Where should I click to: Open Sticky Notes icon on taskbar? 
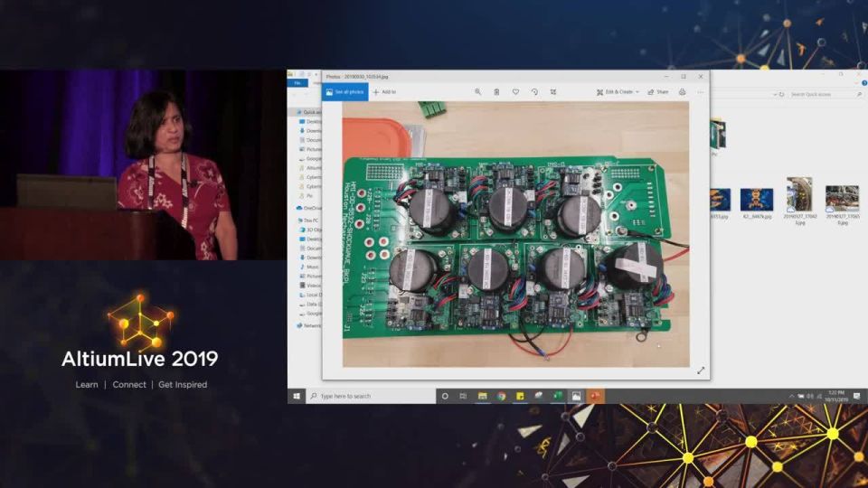click(520, 396)
